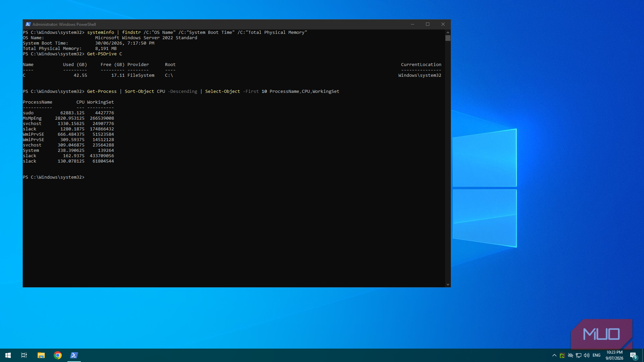Click the 'Sort-Object' command word
Screen dimensions: 644x362
[x=140, y=92]
